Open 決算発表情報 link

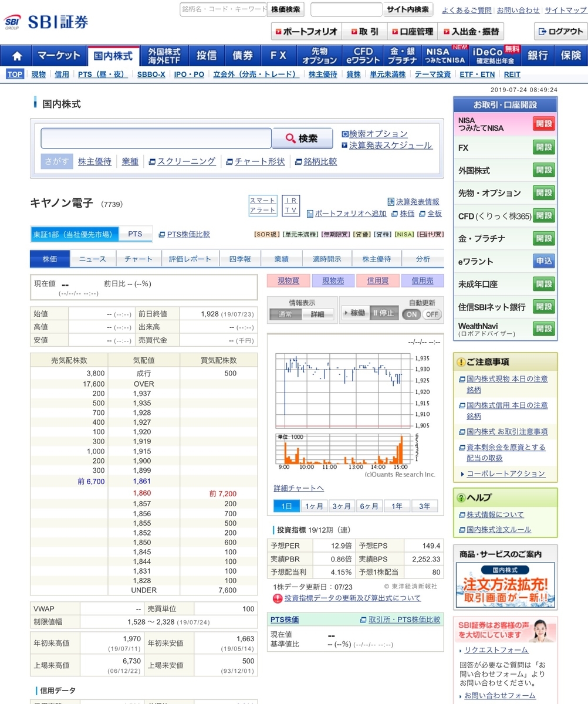pyautogui.click(x=414, y=201)
